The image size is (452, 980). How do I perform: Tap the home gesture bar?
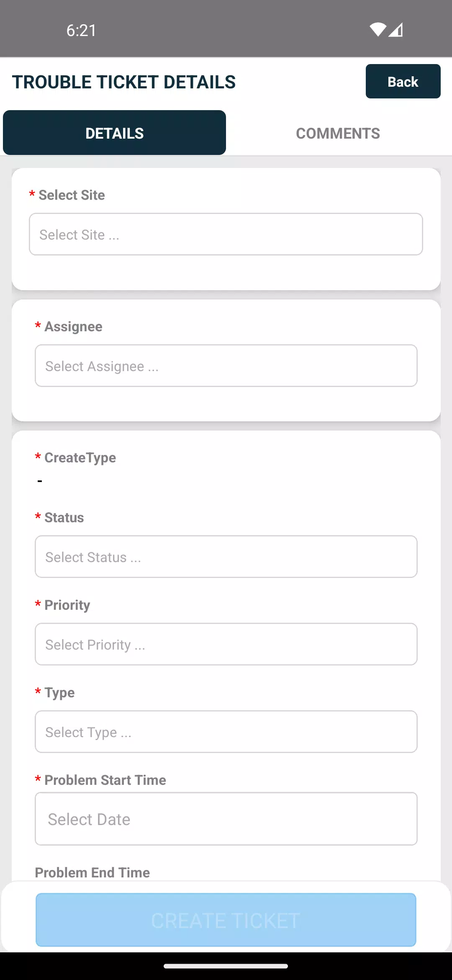point(226,966)
